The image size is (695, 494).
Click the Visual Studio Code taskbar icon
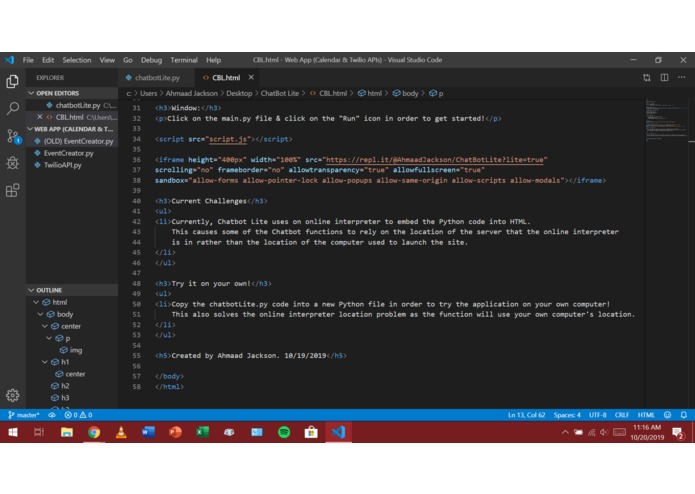coord(338,432)
